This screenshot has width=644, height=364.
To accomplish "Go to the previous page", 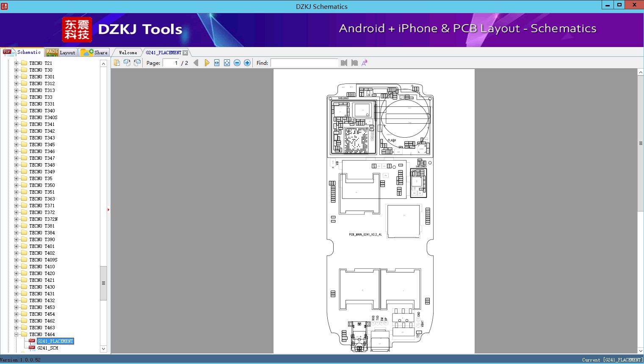I will (196, 63).
